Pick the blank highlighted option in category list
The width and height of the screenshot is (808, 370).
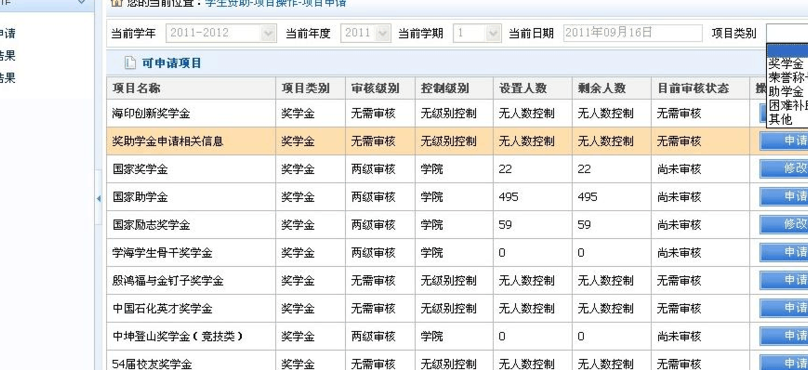[x=787, y=51]
